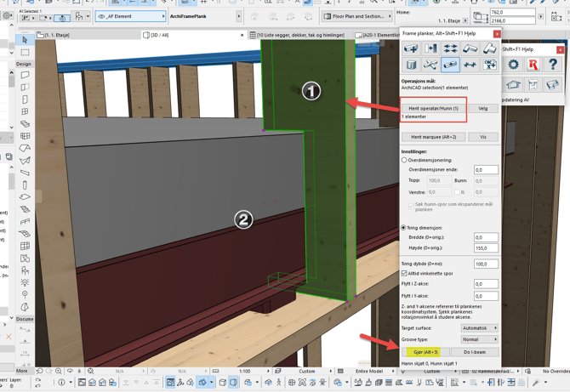
Task: Select the highlighted groove plank icon
Action: click(450, 65)
